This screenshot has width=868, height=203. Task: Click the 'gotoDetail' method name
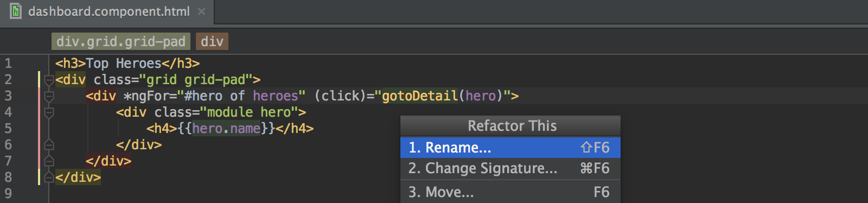point(420,96)
